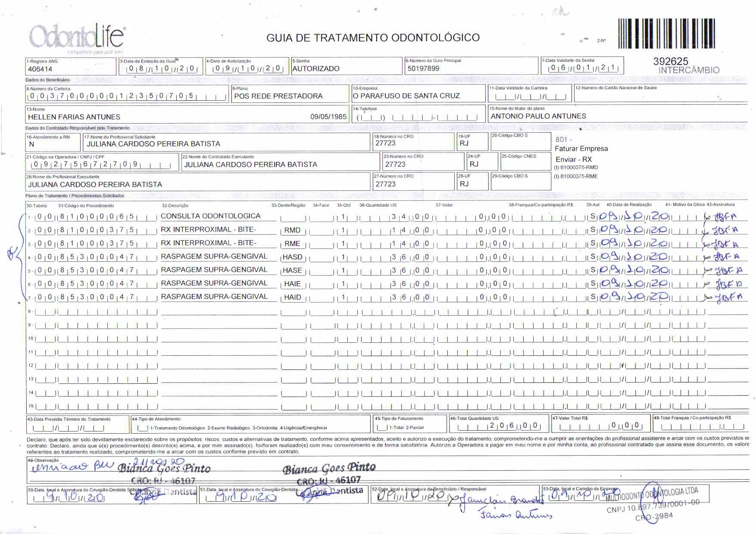Select the Valor Total R$ field
This screenshot has width=756, height=534.
point(600,426)
